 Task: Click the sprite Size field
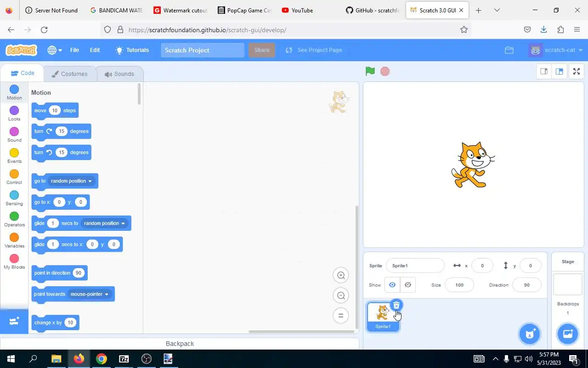[x=459, y=285]
